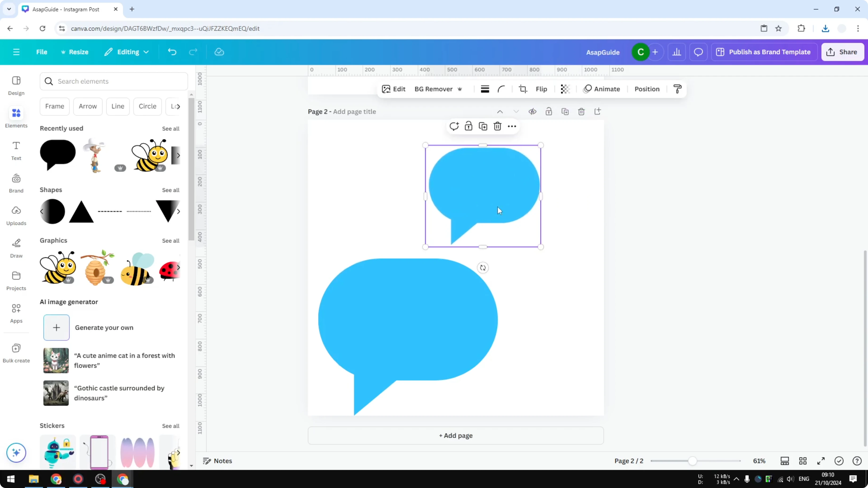Click the Notes icon in the status bar
The height and width of the screenshot is (488, 868).
(x=218, y=461)
